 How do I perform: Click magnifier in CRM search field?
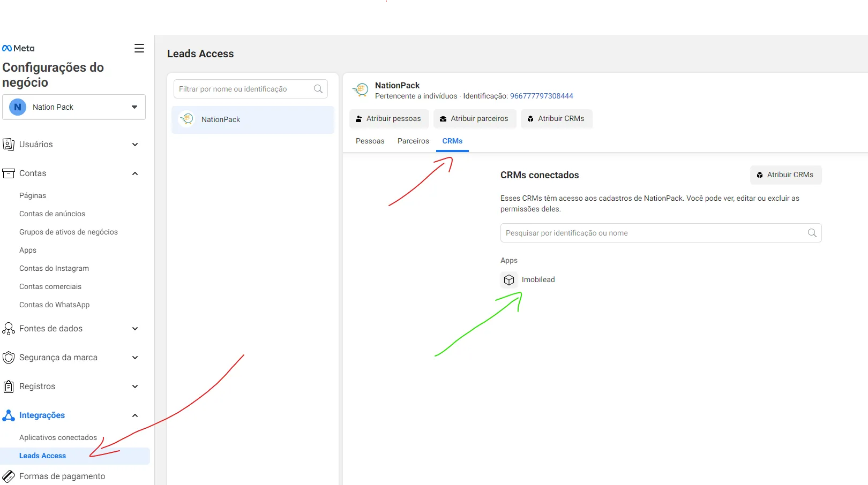tap(812, 233)
